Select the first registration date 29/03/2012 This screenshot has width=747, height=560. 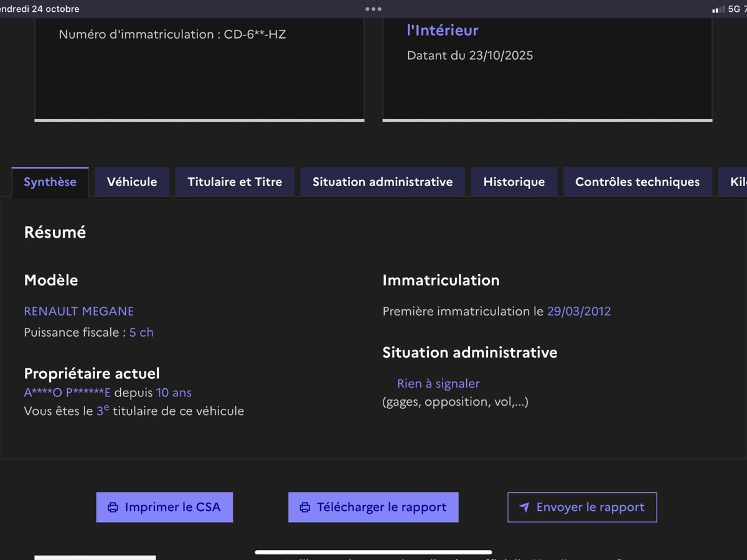(x=579, y=311)
